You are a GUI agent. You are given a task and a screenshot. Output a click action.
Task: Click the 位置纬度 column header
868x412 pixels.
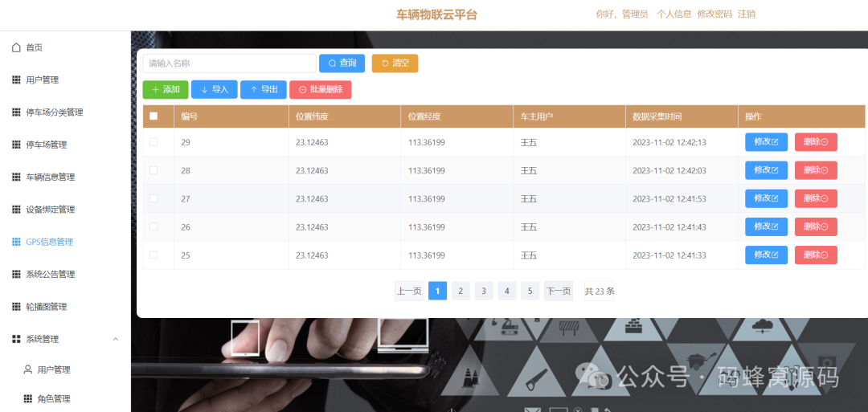313,116
